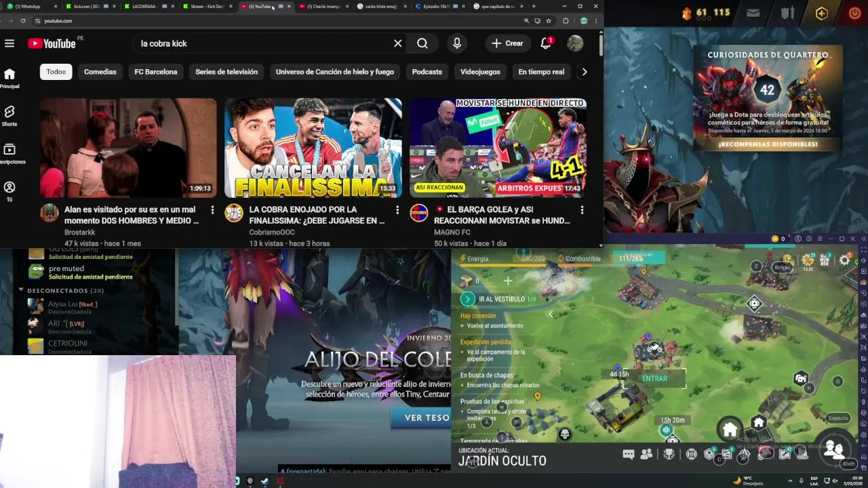Screen dimensions: 868x488
Task: Show more category chips with right arrow
Action: (584, 72)
